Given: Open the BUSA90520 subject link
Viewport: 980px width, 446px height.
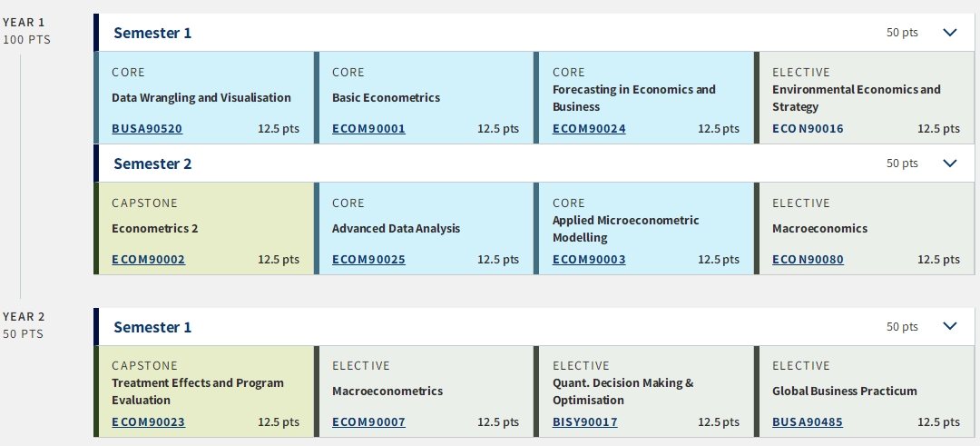Looking at the screenshot, I should [x=147, y=129].
